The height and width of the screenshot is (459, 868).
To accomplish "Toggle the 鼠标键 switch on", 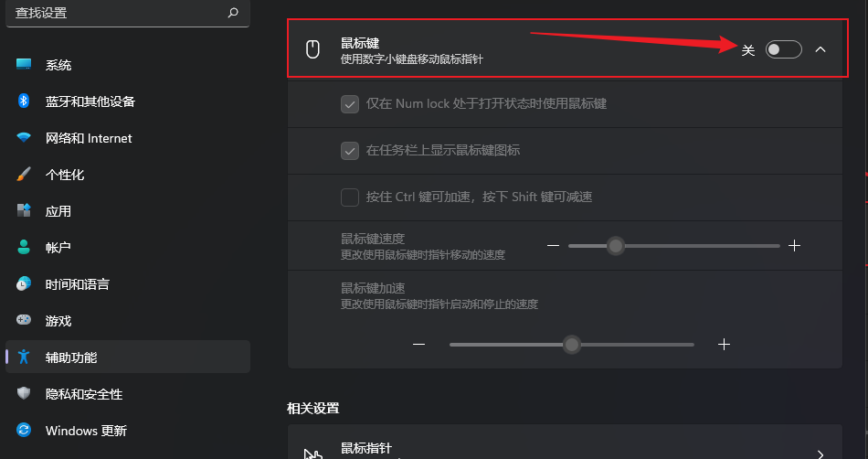I will (x=783, y=49).
